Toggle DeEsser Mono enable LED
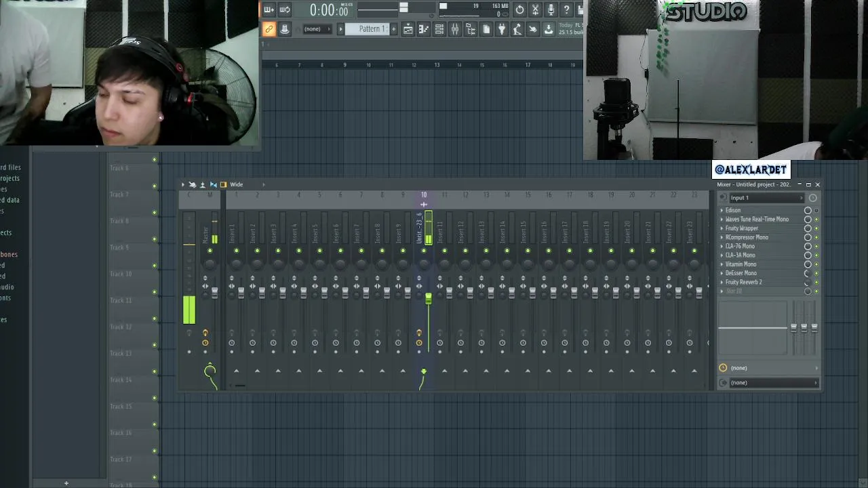 click(x=816, y=273)
